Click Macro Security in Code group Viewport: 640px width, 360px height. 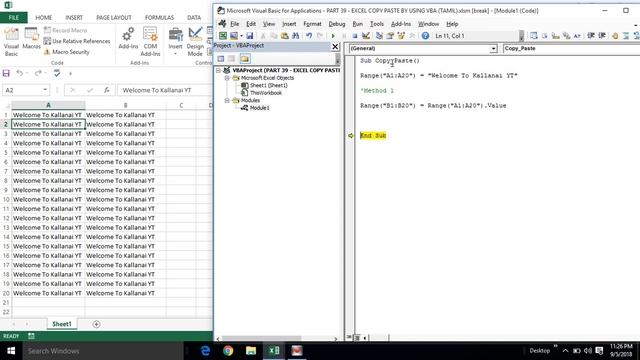(x=67, y=52)
